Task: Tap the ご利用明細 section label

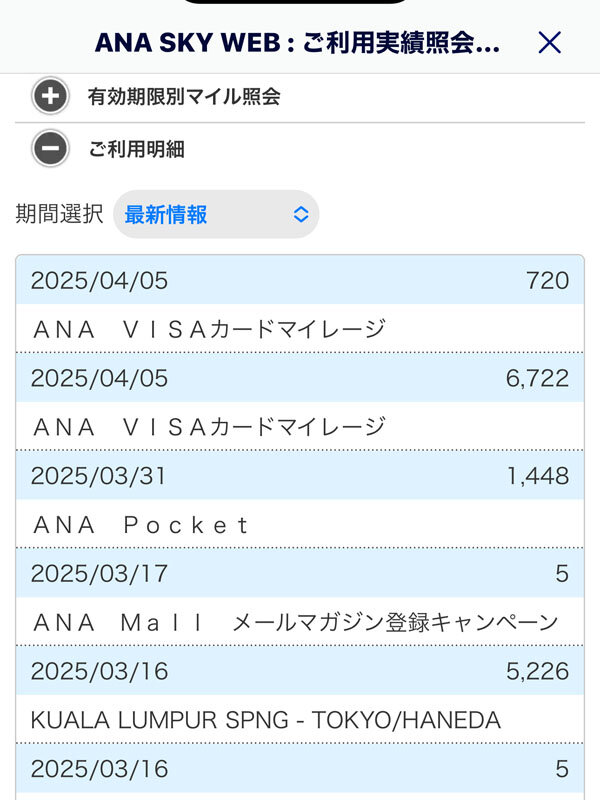Action: (136, 149)
